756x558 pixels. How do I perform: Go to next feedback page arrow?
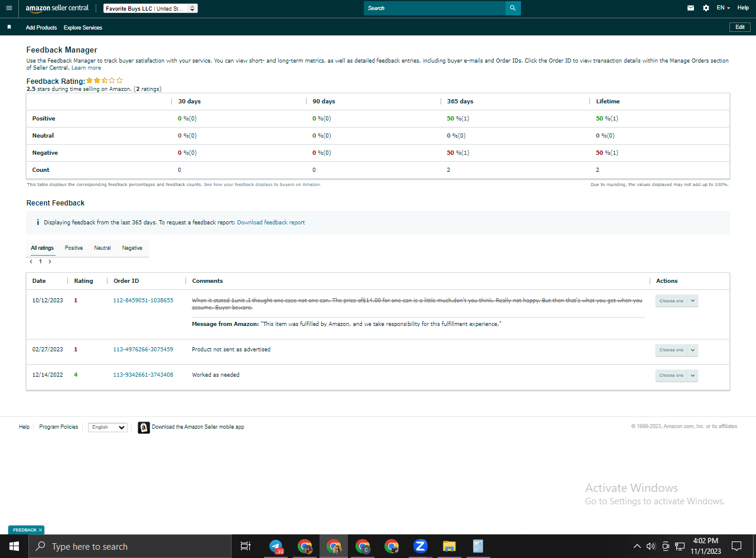(50, 261)
